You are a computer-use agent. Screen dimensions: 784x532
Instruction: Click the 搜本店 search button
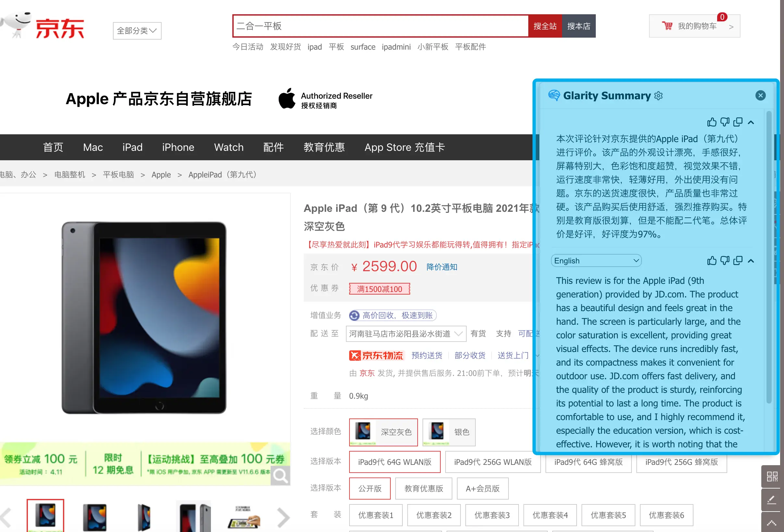[x=579, y=26]
